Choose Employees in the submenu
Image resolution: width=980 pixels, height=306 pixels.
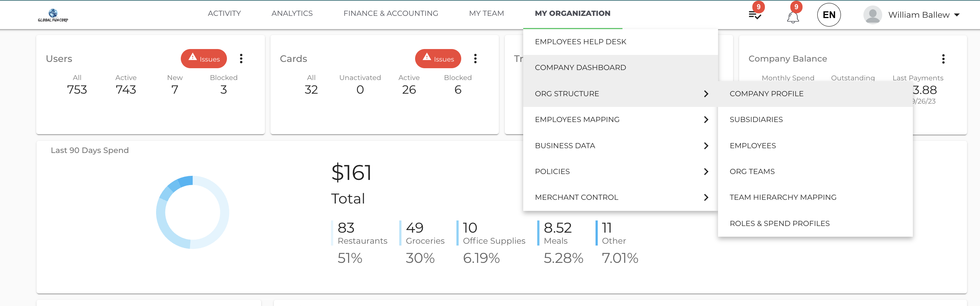815,146
